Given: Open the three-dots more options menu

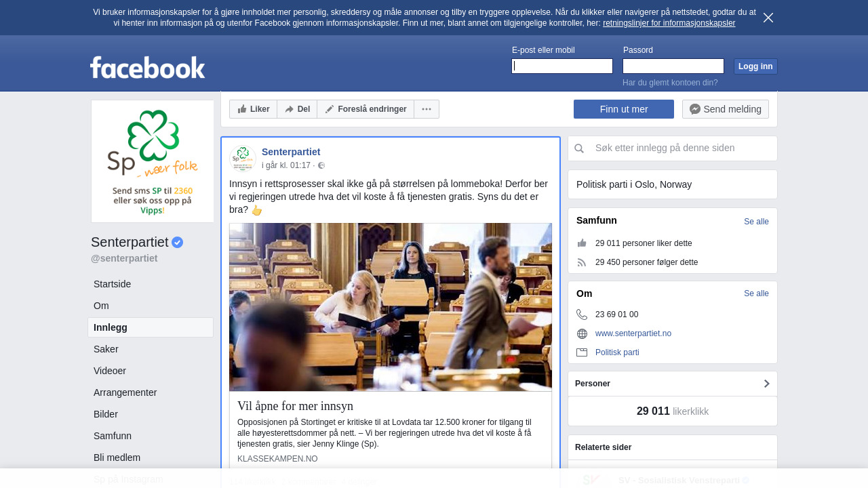Looking at the screenshot, I should [x=427, y=109].
